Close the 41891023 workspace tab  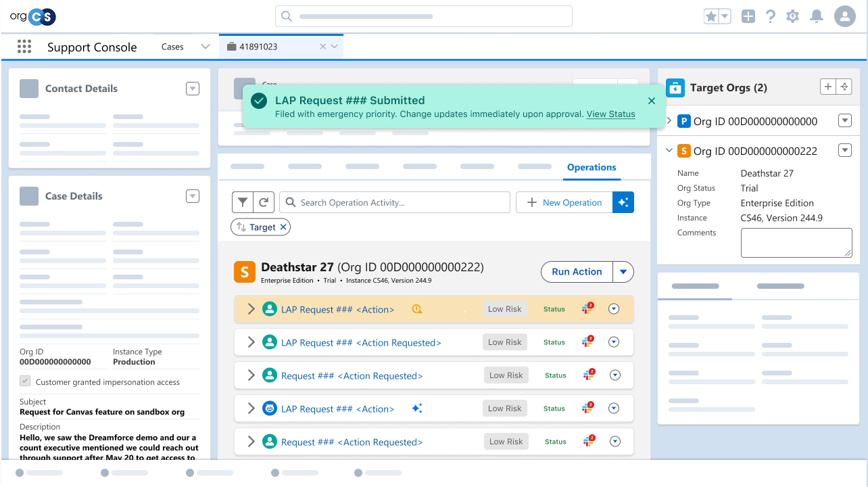click(322, 47)
